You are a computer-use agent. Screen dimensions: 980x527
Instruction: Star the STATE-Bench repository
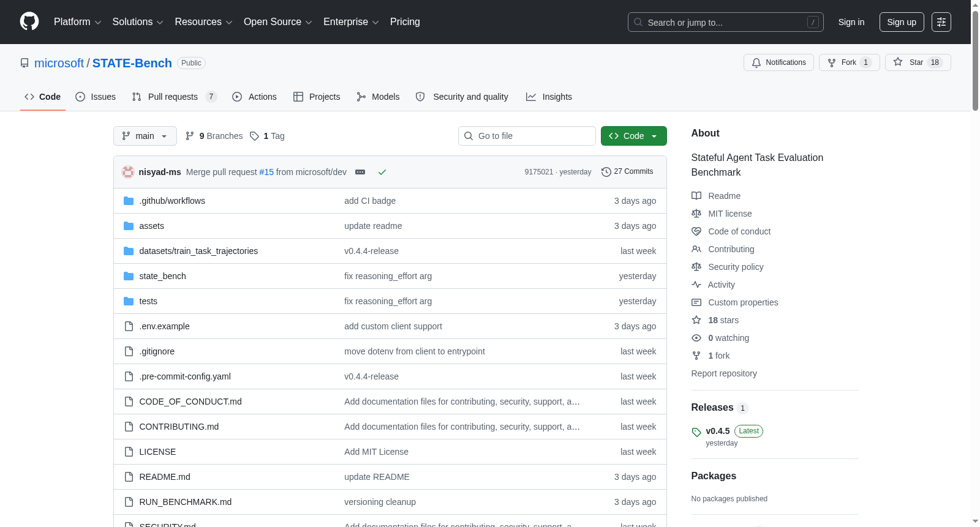[918, 62]
